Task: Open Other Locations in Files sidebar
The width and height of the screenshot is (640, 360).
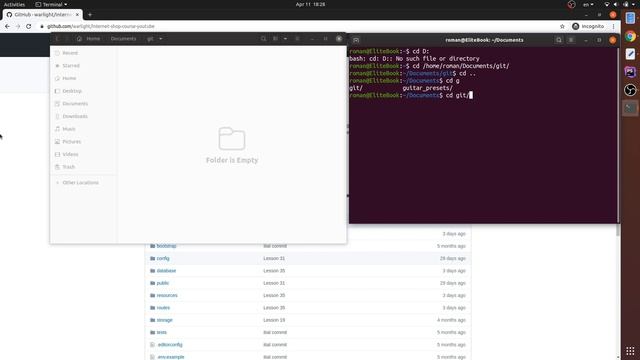Action: tap(83, 182)
